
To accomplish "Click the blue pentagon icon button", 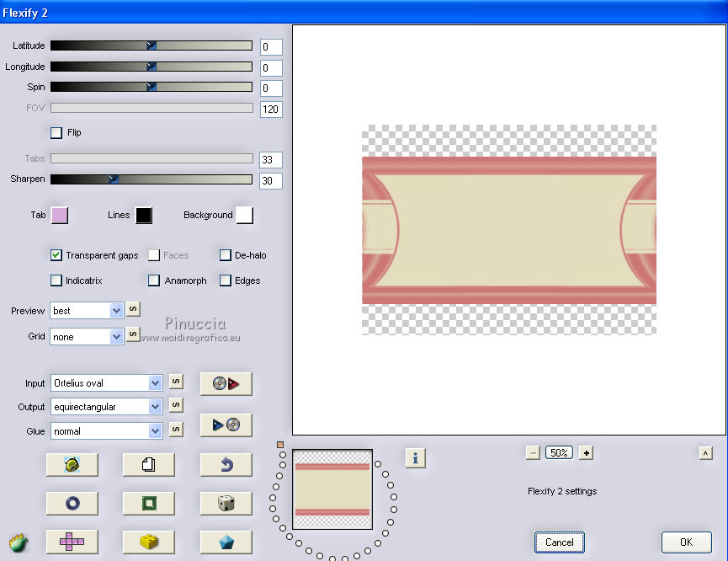I will pyautogui.click(x=226, y=542).
